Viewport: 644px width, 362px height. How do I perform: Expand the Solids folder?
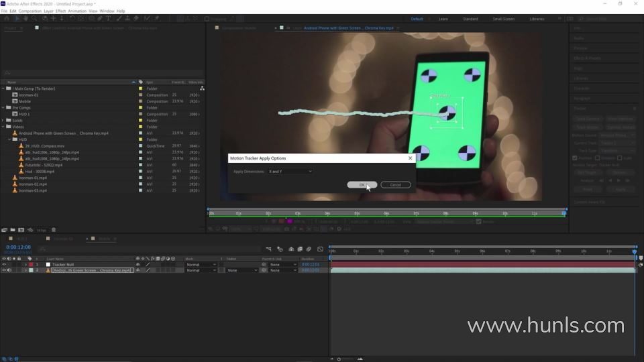4,121
